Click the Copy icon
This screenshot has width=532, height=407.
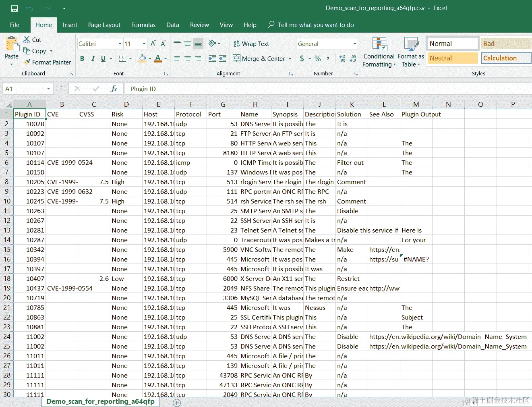pyautogui.click(x=27, y=51)
